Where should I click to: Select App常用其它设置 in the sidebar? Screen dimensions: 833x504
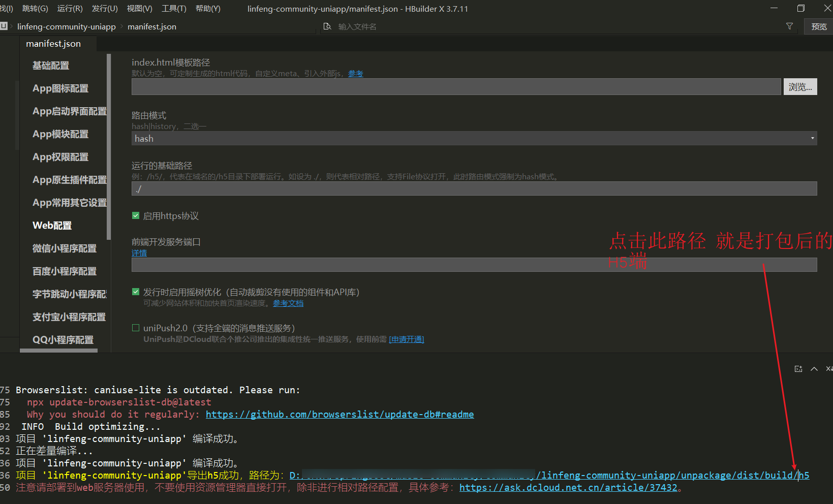[70, 203]
